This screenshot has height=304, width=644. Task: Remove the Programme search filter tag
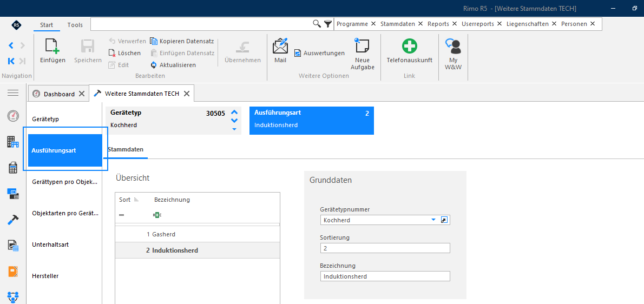point(373,24)
